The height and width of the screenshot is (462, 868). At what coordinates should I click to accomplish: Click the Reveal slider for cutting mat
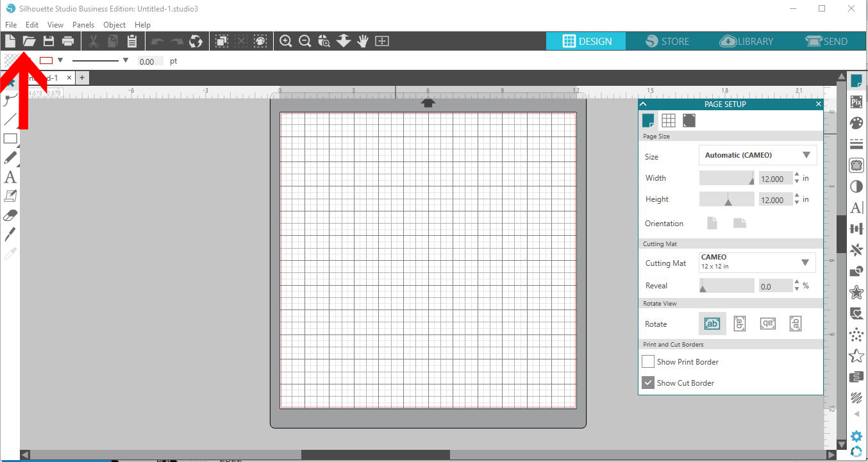tap(727, 286)
